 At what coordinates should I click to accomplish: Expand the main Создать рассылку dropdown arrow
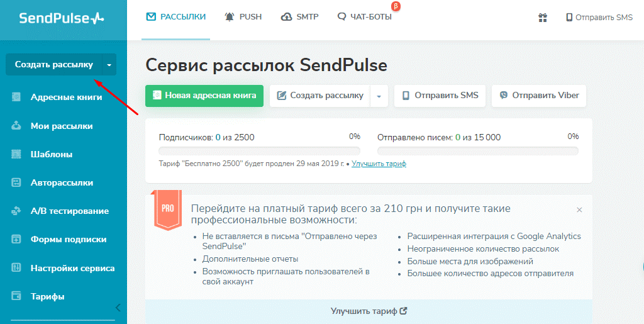click(x=379, y=96)
